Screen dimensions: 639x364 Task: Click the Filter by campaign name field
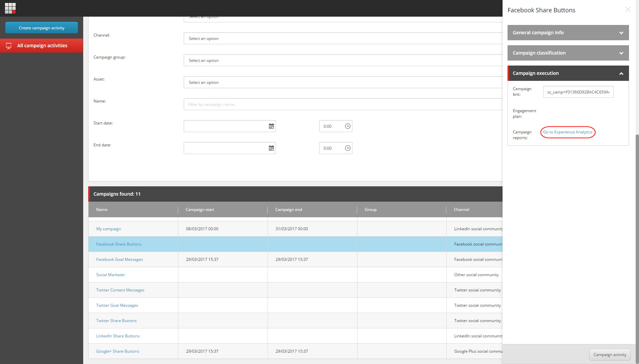point(343,104)
